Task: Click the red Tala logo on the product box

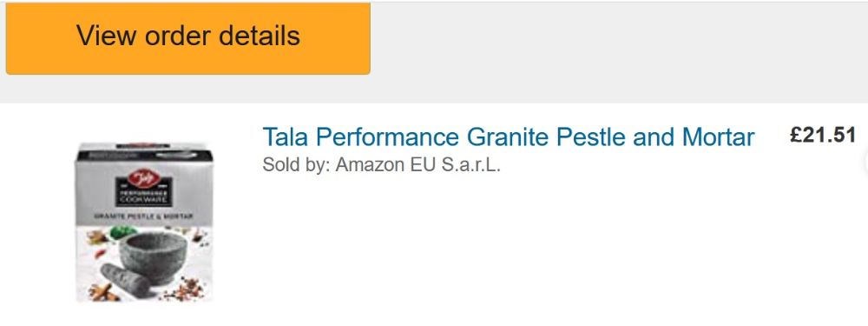Action: point(143,180)
